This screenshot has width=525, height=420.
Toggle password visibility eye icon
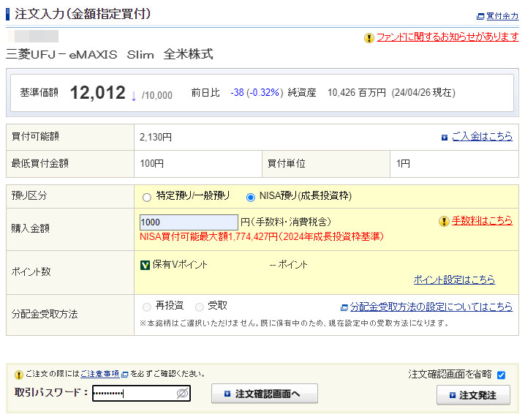click(x=182, y=394)
